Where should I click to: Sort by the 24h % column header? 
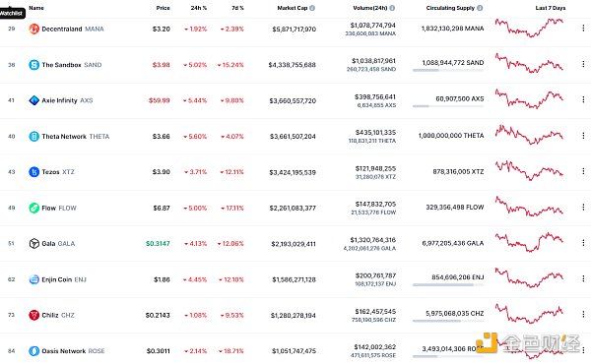199,8
